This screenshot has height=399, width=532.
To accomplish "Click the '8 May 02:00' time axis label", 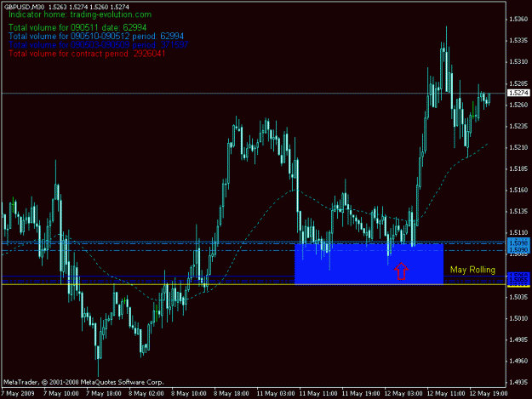I will pyautogui.click(x=146, y=394).
